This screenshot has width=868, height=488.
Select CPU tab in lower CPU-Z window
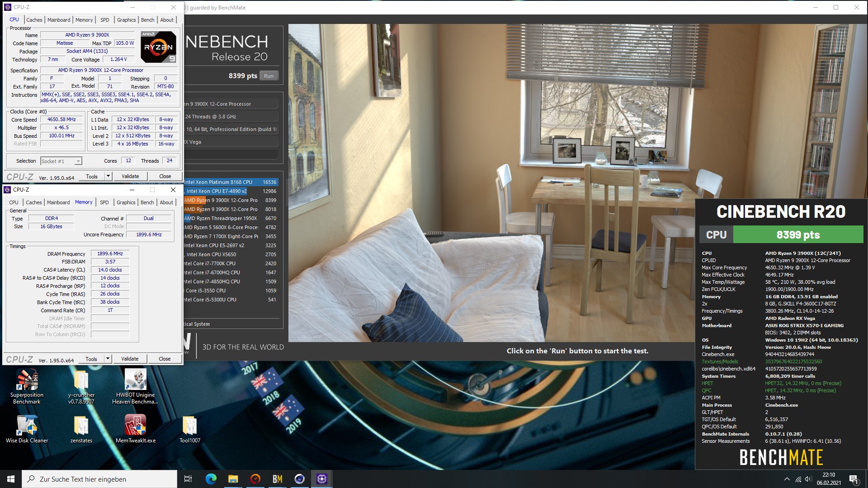pos(14,202)
